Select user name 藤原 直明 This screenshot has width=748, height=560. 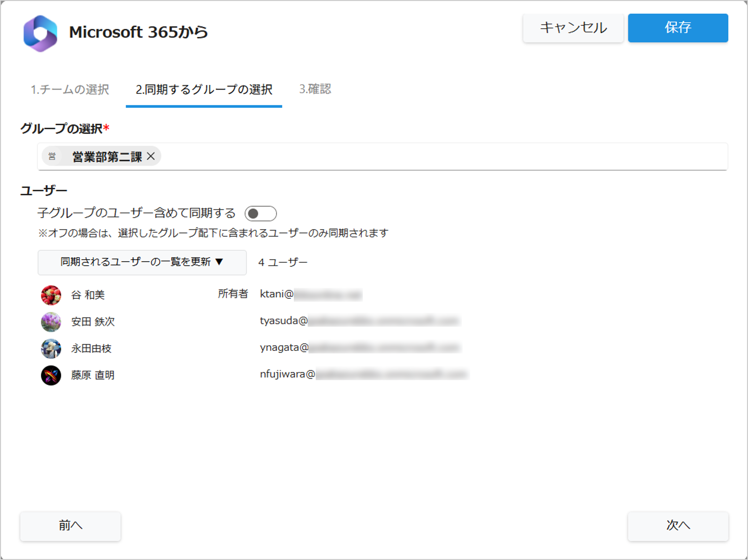[93, 375]
